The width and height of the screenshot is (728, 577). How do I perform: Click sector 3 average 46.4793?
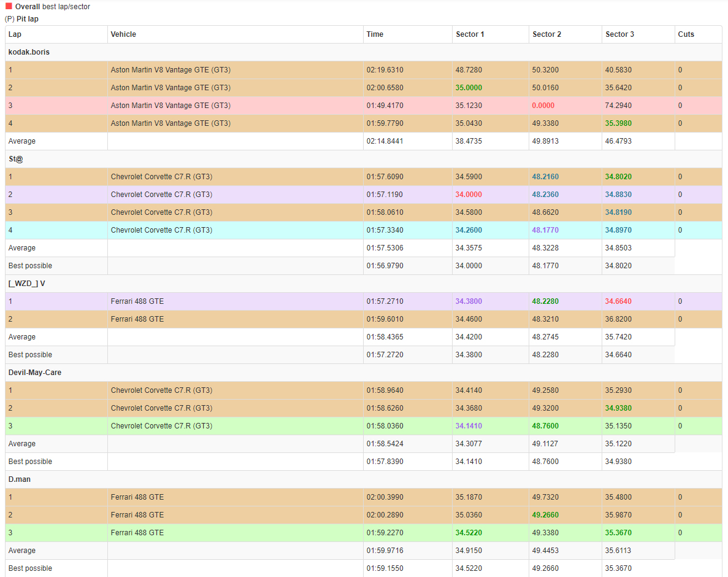click(x=618, y=141)
